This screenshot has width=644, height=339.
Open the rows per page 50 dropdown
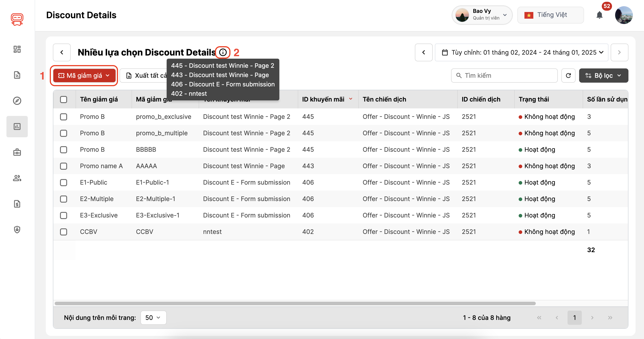153,317
